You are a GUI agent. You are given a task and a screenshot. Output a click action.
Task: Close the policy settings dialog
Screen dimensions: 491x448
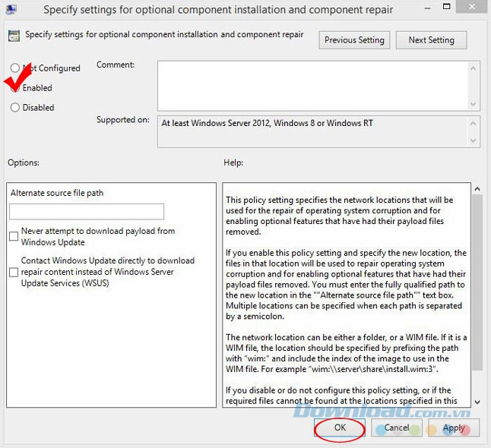tap(472, 7)
